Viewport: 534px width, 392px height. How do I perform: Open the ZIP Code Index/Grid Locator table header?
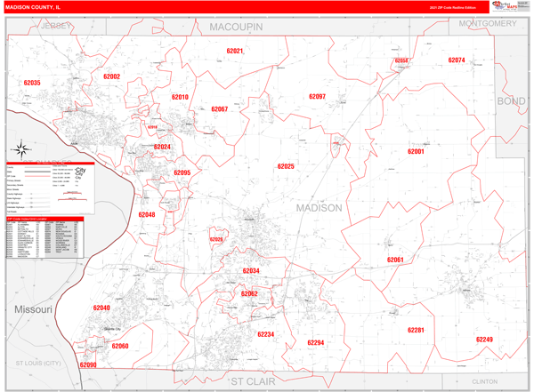point(44,218)
